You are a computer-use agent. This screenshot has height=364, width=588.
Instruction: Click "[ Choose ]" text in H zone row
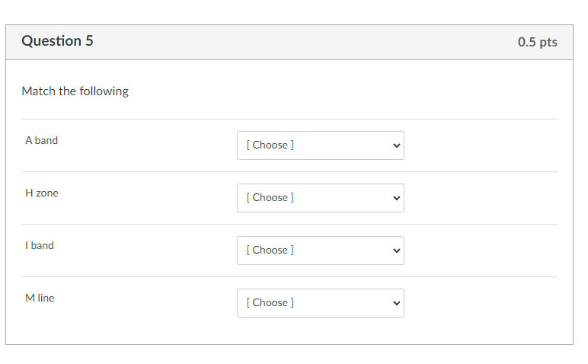[270, 198]
